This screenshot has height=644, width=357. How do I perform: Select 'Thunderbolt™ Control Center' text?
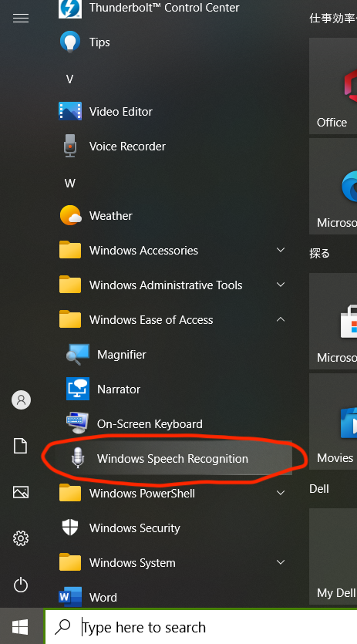[164, 8]
